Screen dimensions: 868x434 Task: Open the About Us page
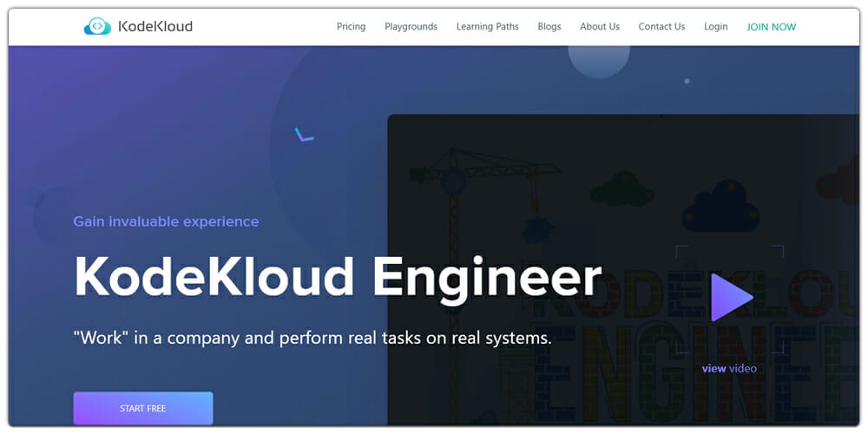click(x=599, y=27)
